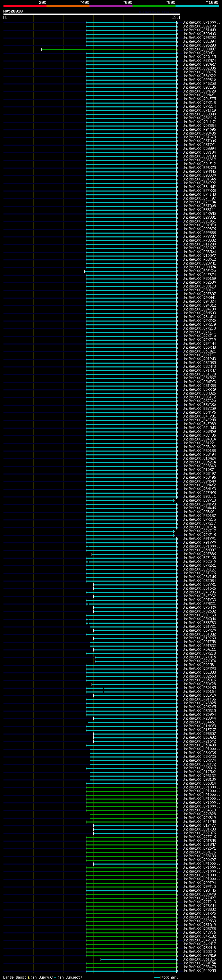222x980 pixels.
Task: Click the UniRef100_A7L5W3 label
Action: [199, 428]
